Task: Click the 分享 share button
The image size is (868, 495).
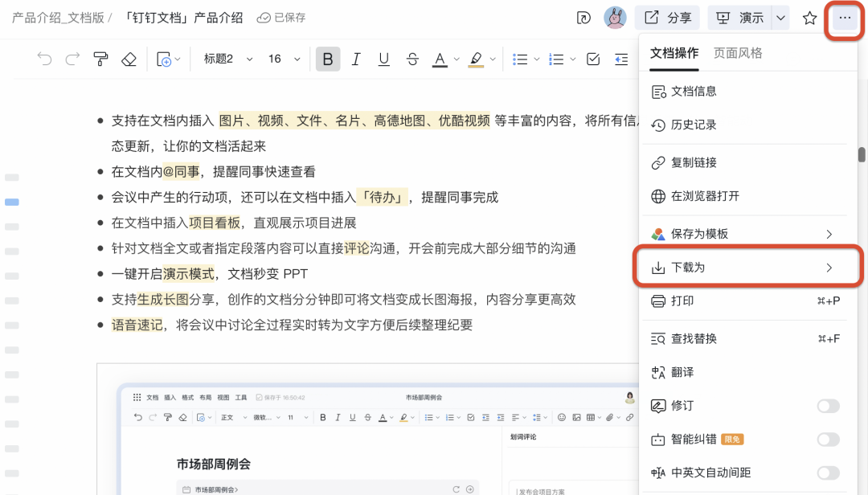Action: [667, 18]
